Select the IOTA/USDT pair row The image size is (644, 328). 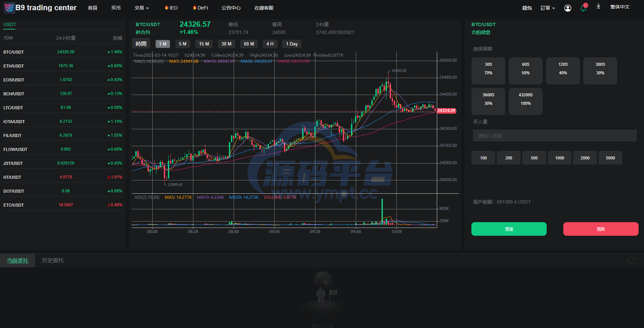tap(63, 121)
